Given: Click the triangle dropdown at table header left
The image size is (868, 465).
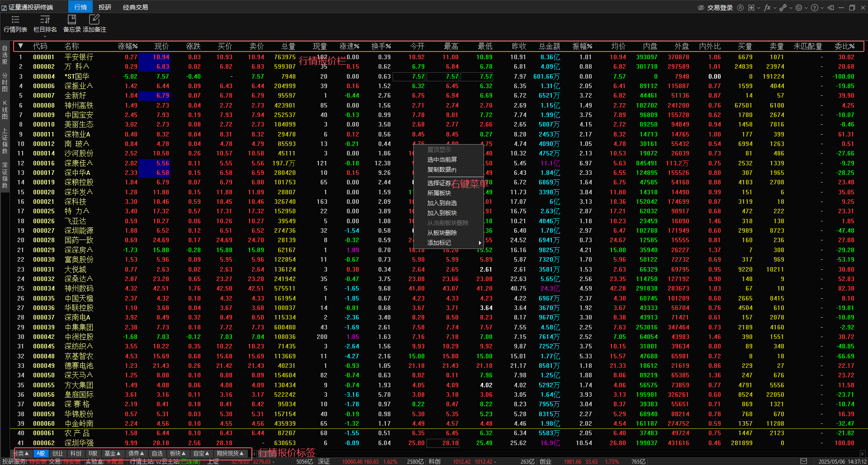Looking at the screenshot, I should [20, 46].
